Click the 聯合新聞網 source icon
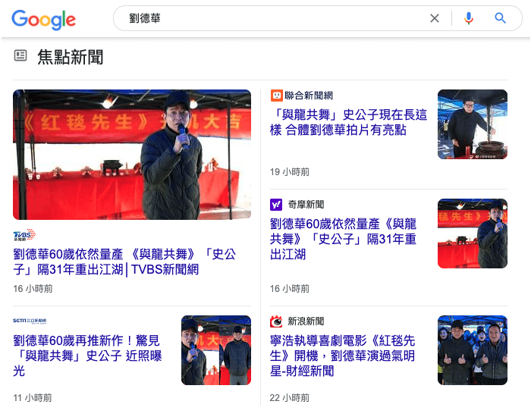This screenshot has width=531, height=420. (276, 96)
